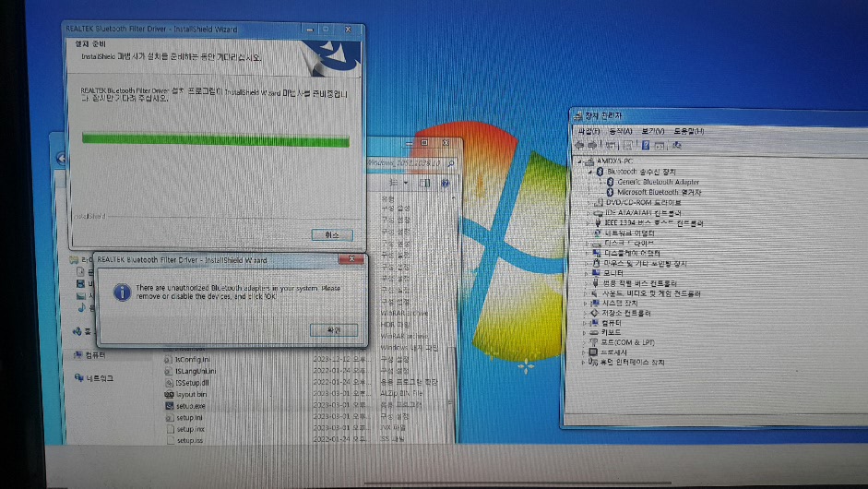Select the 저장소 컨트롤러 tree item

[x=625, y=313]
